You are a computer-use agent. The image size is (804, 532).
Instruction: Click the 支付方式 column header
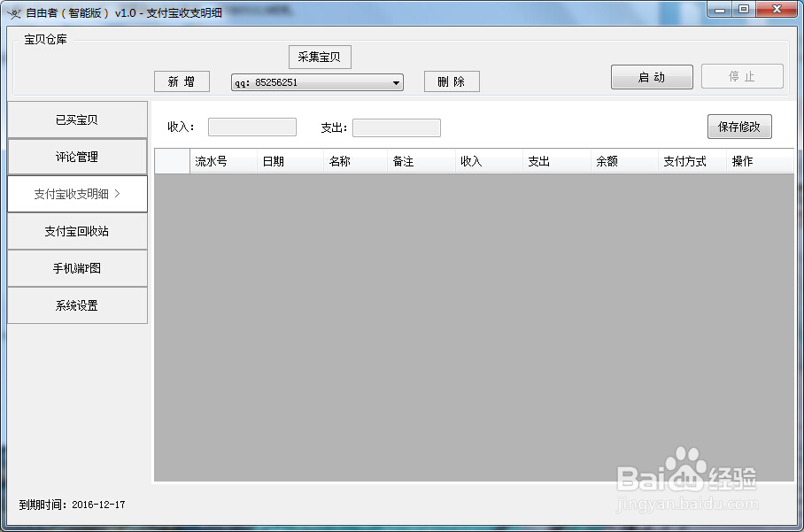point(682,161)
